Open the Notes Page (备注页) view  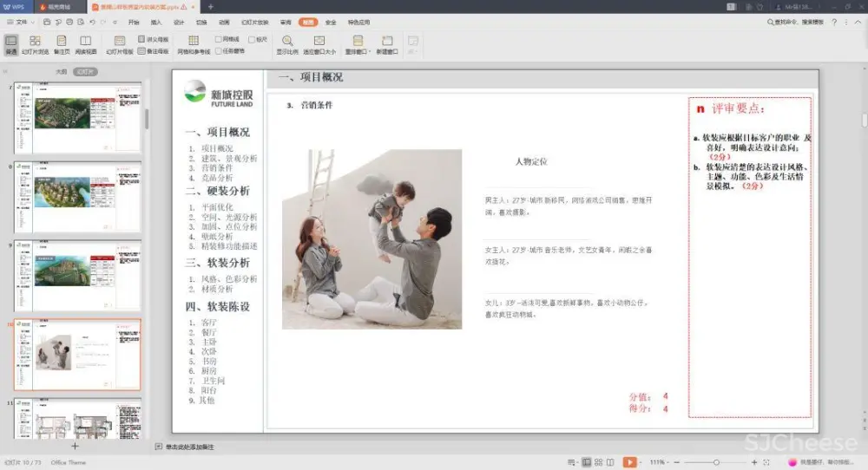tap(62, 44)
